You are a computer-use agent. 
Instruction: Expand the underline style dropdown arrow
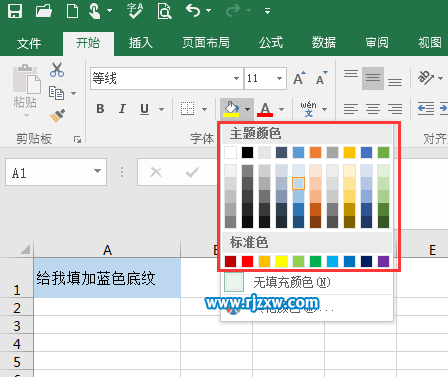161,109
